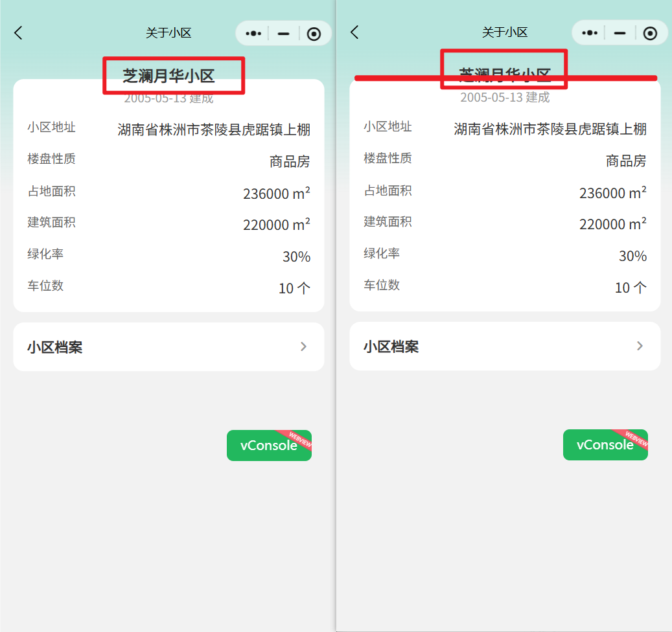The image size is (672, 632).
Task: Select the 小区档案 label in the right screenshot
Action: click(x=391, y=347)
